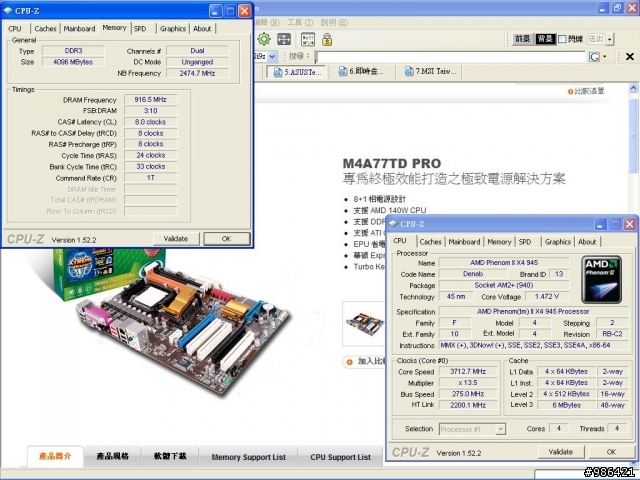Open the 說明(H) menu
The width and height of the screenshot is (640, 480).
334,22
